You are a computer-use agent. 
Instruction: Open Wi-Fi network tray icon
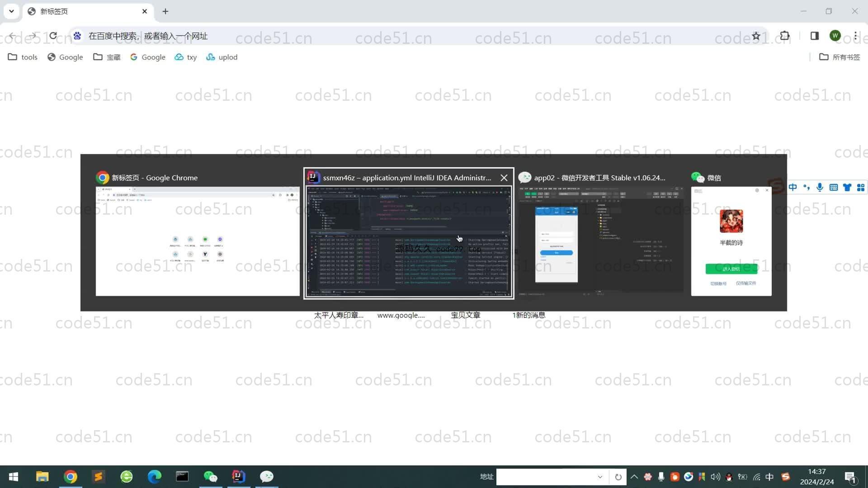click(x=756, y=477)
